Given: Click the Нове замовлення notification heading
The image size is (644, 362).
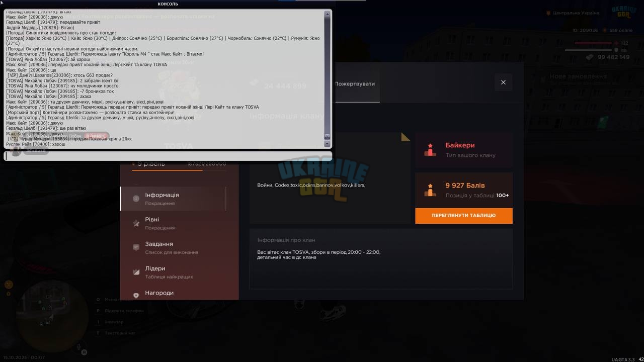Looking at the screenshot, I should 578,76.
